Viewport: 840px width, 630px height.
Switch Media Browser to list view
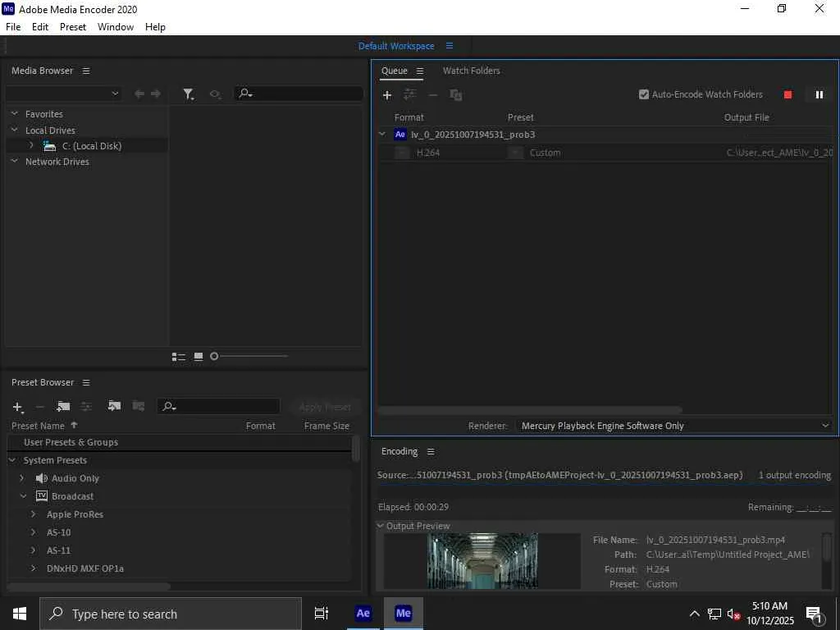click(178, 357)
